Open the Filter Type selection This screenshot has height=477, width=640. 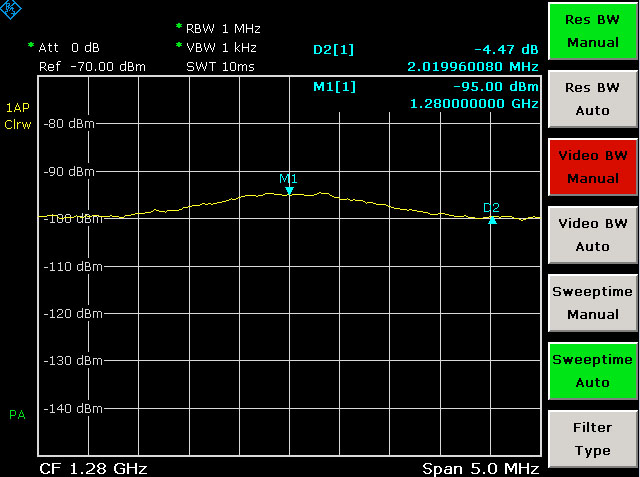pyautogui.click(x=592, y=439)
